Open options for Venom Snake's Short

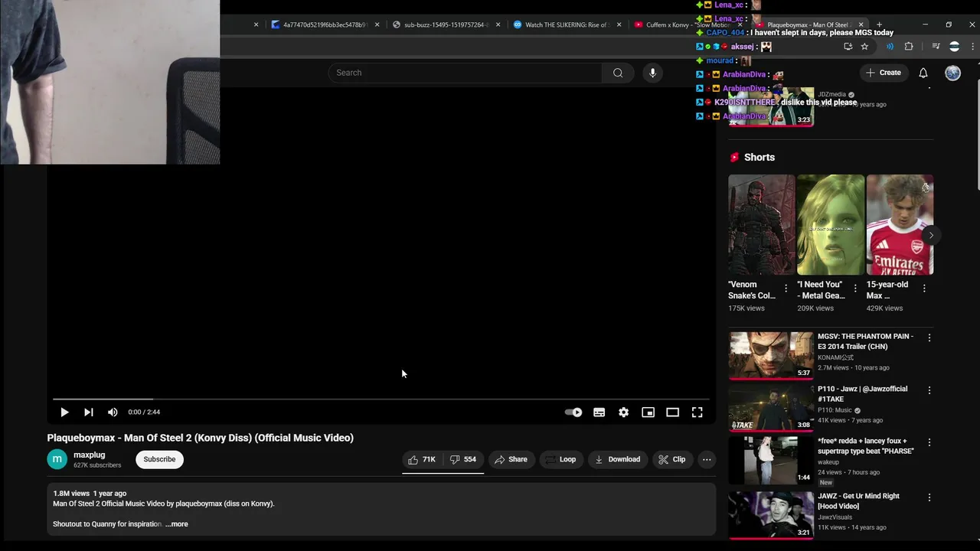(786, 289)
